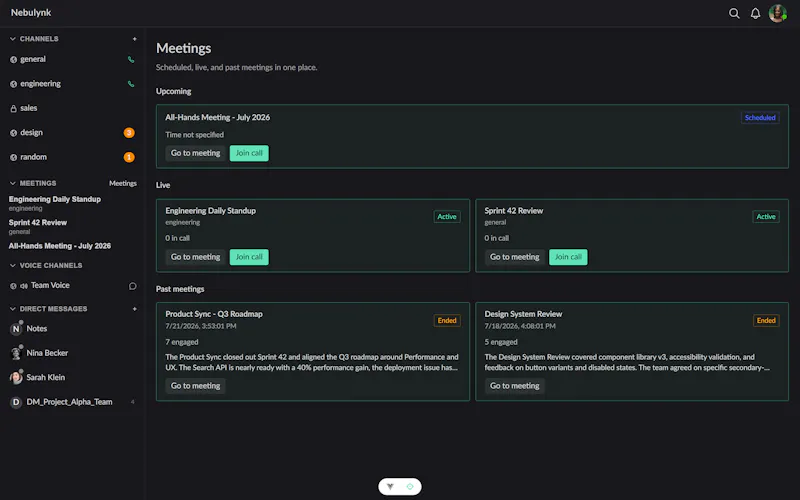The image size is (800, 500).
Task: Click the member count 4 beside DM_Project_Alpha_Team
Action: click(x=133, y=402)
